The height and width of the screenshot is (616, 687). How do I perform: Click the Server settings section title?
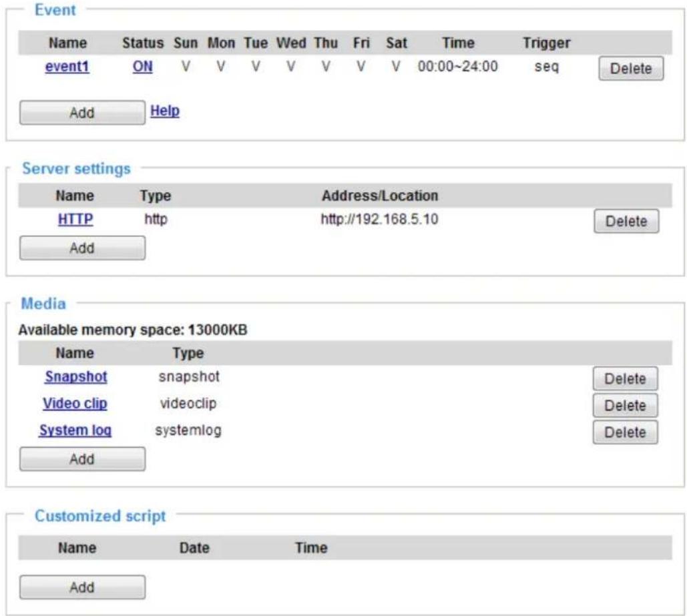click(77, 169)
